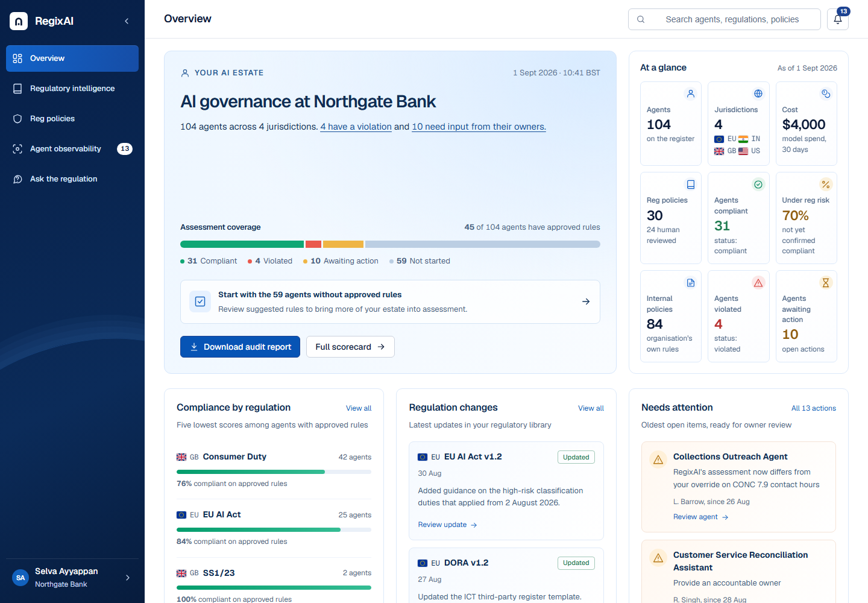Open Customer Service Reconciliation Assistant title
This screenshot has width=868, height=603.
[x=741, y=561]
